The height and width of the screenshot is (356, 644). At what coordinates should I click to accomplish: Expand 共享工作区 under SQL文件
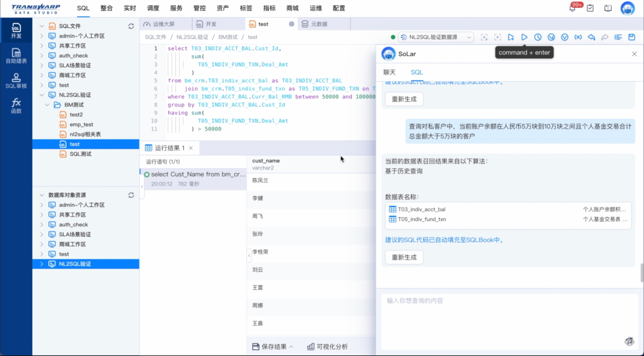pyautogui.click(x=42, y=45)
